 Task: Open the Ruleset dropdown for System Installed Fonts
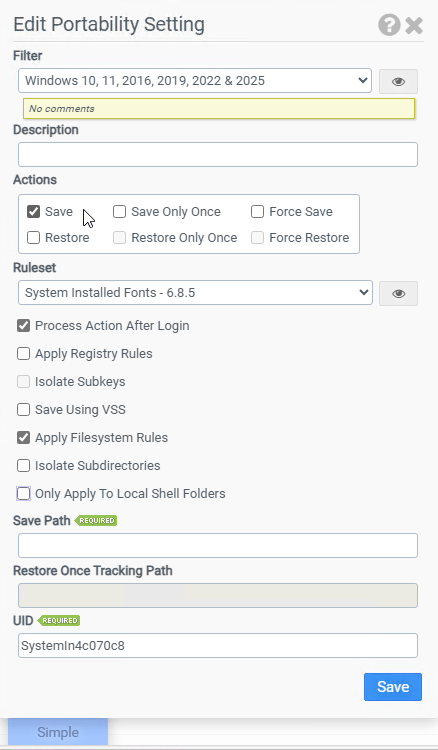pyautogui.click(x=196, y=292)
